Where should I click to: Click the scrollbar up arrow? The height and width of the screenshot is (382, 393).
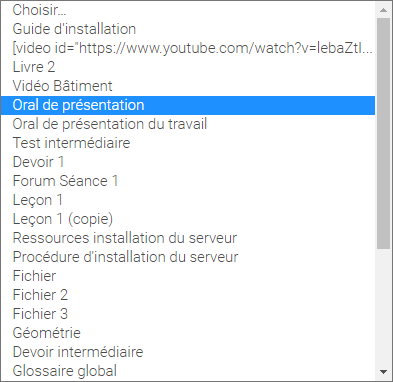point(384,10)
